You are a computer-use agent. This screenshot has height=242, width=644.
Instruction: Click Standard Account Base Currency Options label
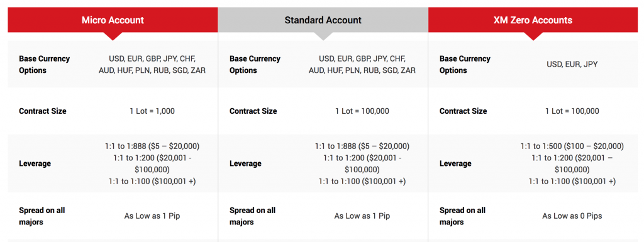[255, 64]
